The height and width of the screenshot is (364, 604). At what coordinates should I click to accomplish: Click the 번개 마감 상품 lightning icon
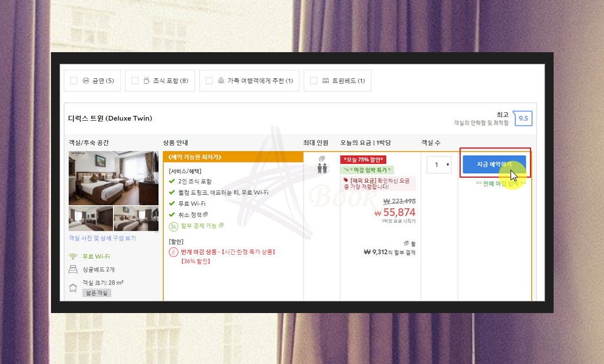pyautogui.click(x=174, y=252)
